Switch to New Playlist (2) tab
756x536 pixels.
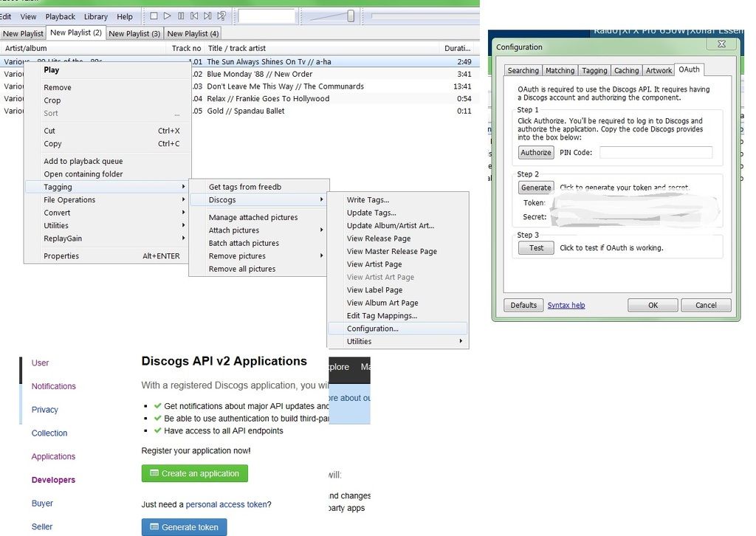pyautogui.click(x=76, y=32)
